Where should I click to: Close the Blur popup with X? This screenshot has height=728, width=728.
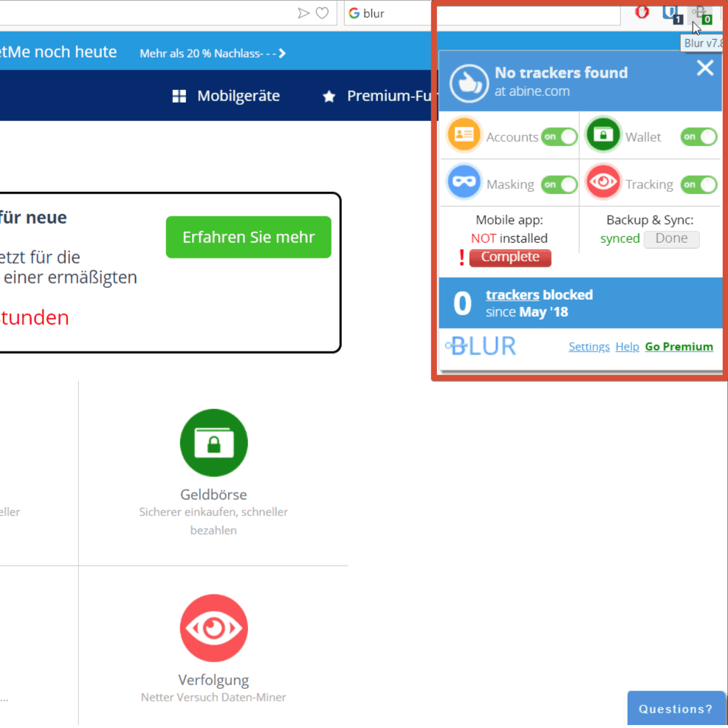[705, 68]
